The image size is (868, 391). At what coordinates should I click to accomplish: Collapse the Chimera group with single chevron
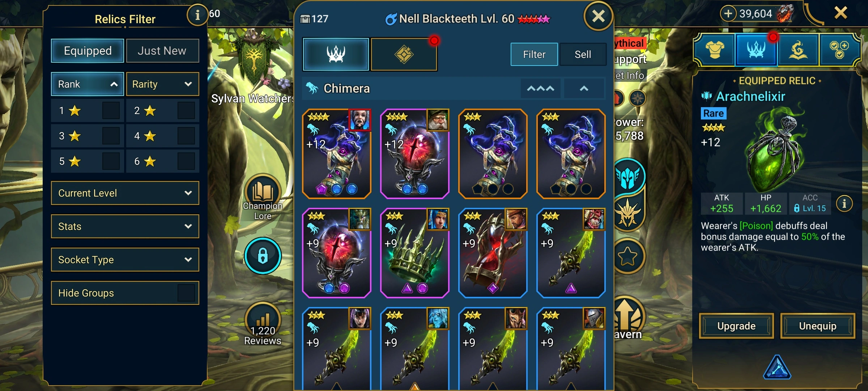(584, 88)
